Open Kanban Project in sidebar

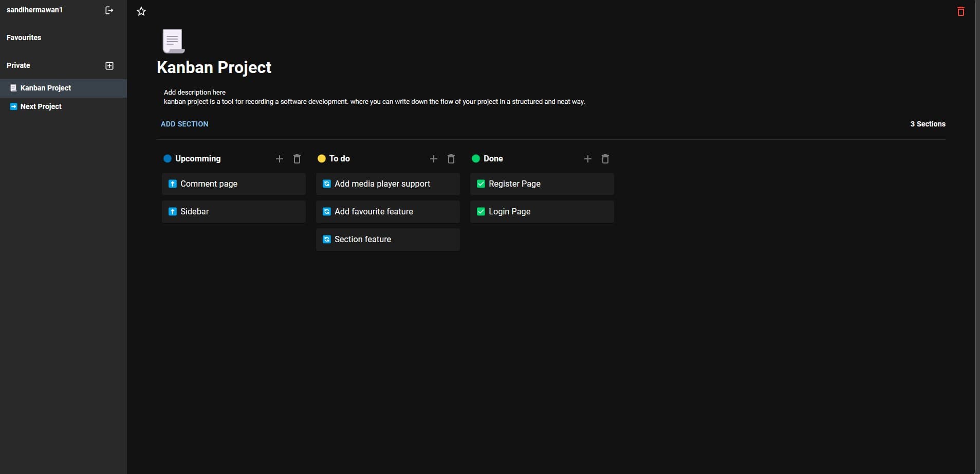pyautogui.click(x=46, y=88)
